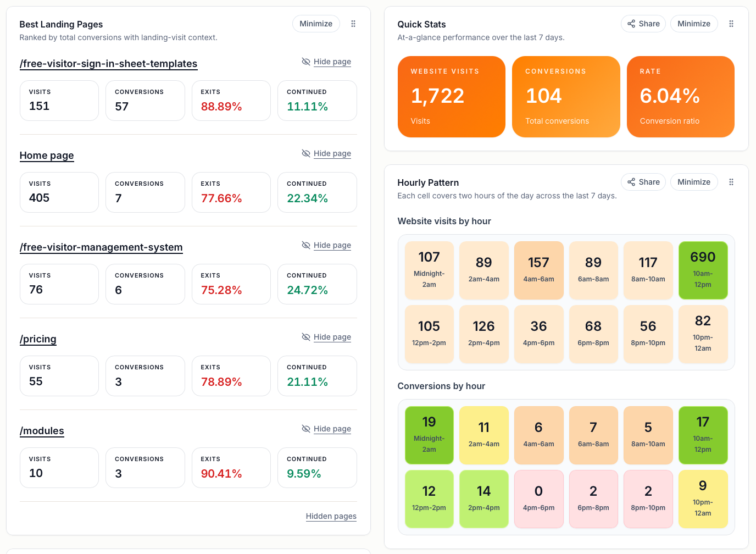
Task: Click the drag handle icon on Hourly Pattern
Action: pyautogui.click(x=731, y=182)
